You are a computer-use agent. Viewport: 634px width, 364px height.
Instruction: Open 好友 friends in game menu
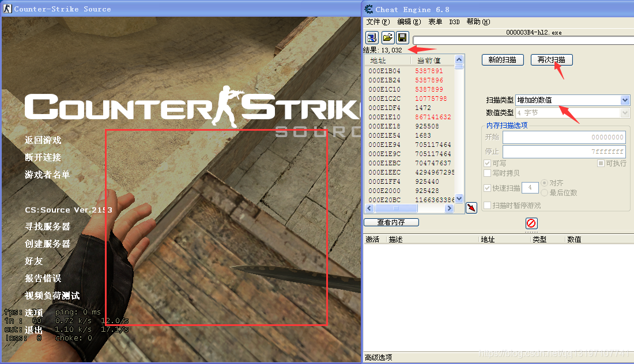point(33,261)
